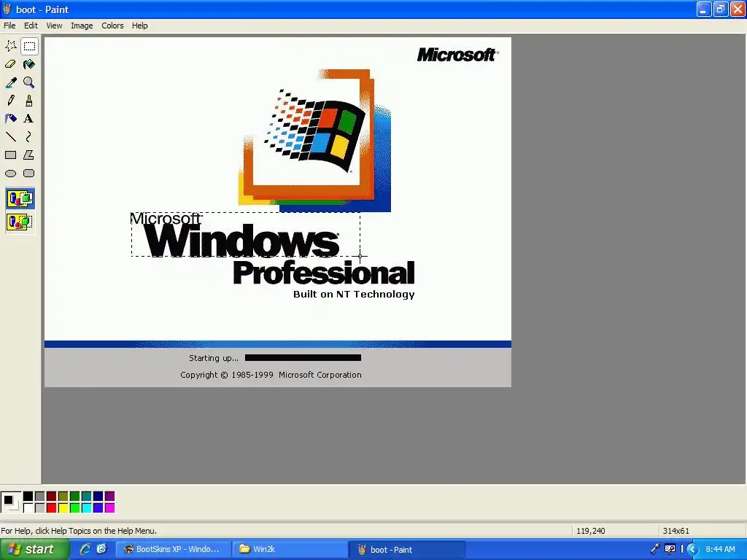Pick the olive palette color
The height and width of the screenshot is (560, 747).
point(63,496)
